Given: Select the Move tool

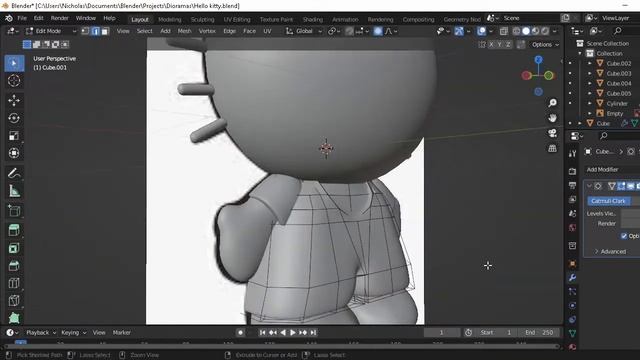Looking at the screenshot, I should click(x=14, y=100).
